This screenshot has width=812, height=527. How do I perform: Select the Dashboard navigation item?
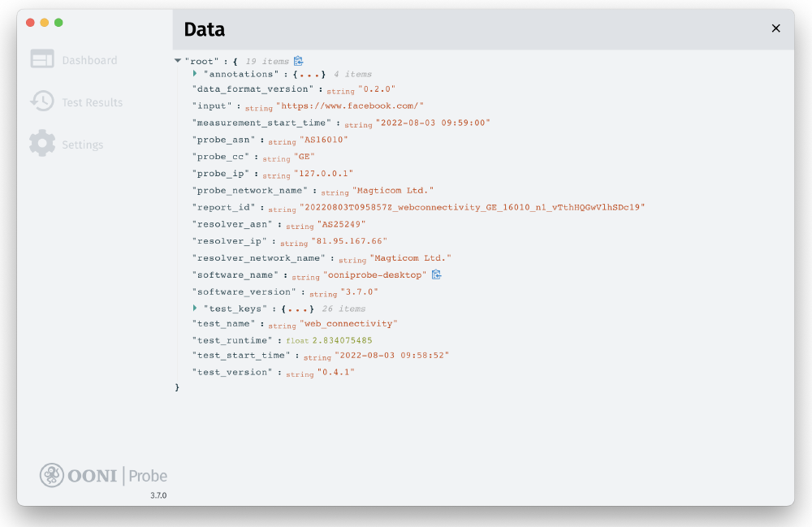point(89,59)
